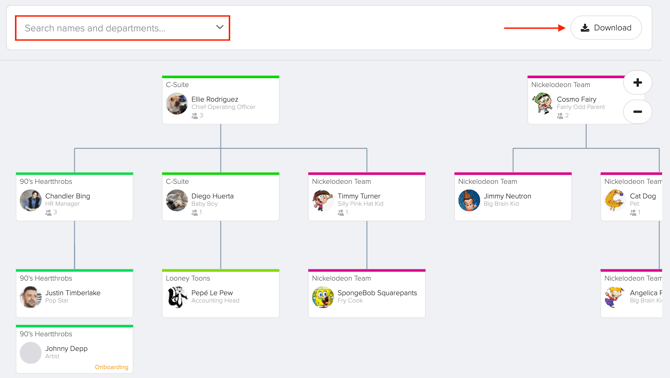This screenshot has height=378, width=670.
Task: Select the name Justin Timberlake
Action: click(73, 293)
